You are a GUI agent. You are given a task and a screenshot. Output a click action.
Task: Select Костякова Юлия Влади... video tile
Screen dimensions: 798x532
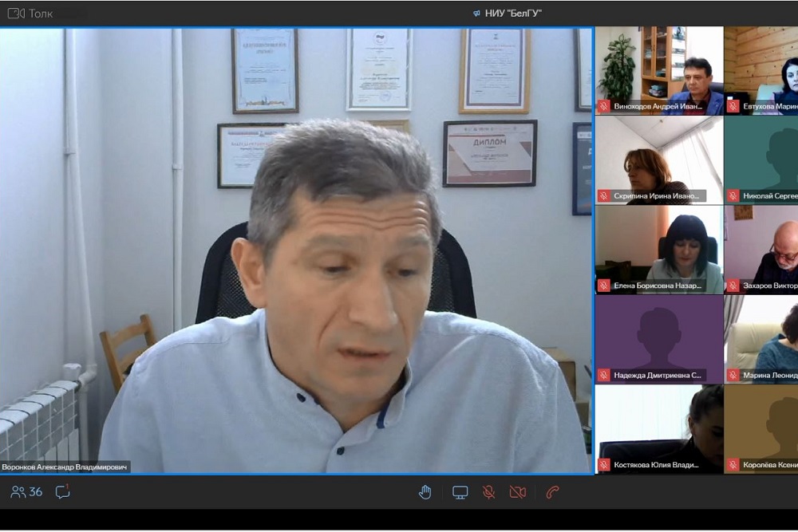point(659,429)
